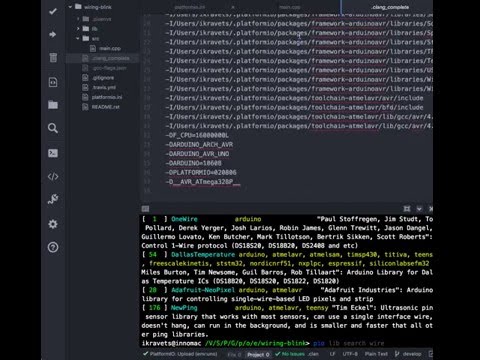This screenshot has width=480, height=360.
Task: Open main.cpp in the file tree
Action: (x=110, y=48)
